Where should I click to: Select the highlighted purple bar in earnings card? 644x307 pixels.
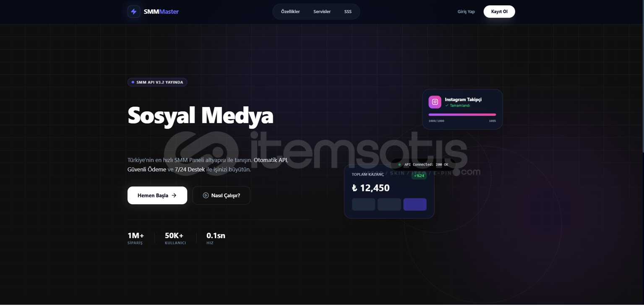coord(415,204)
